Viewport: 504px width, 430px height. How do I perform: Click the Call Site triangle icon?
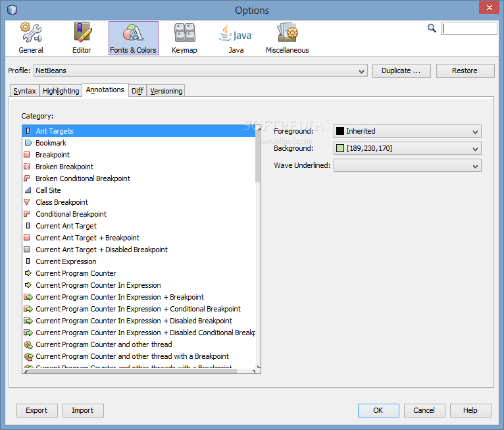(x=28, y=190)
